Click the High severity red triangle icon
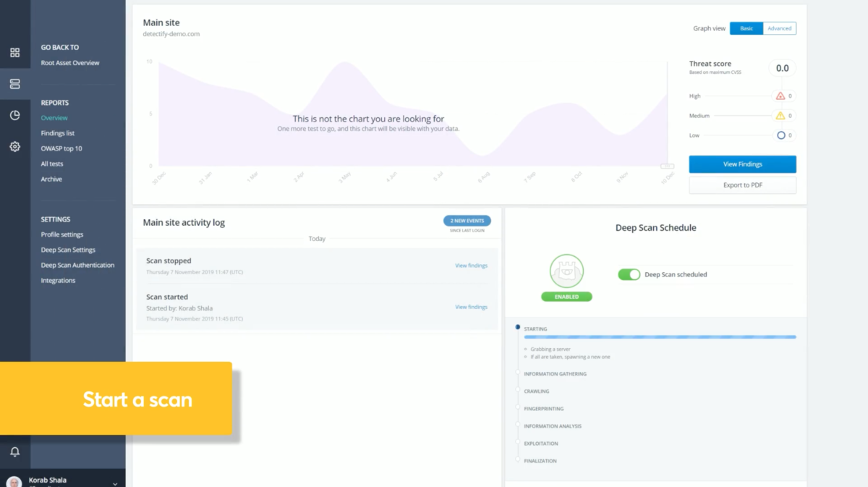 click(x=780, y=96)
